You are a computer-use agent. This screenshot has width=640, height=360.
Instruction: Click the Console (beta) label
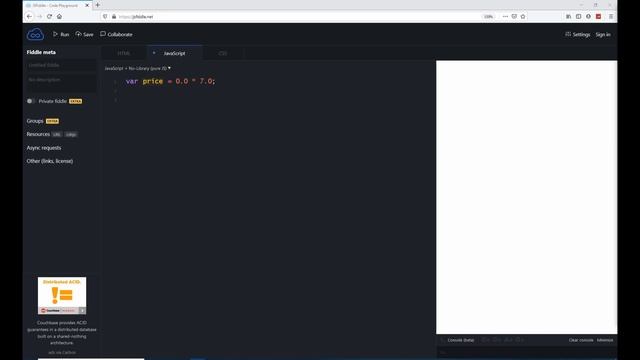coord(461,340)
